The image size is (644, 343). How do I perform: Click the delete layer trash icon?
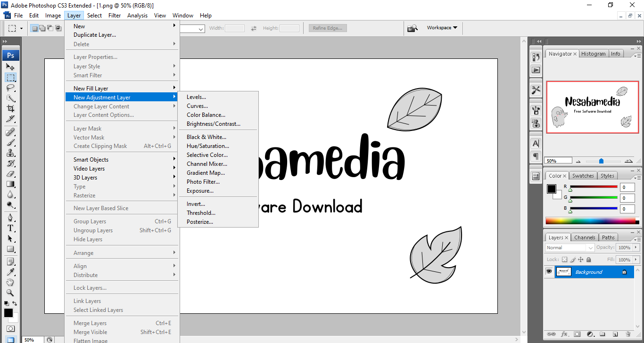pyautogui.click(x=628, y=334)
